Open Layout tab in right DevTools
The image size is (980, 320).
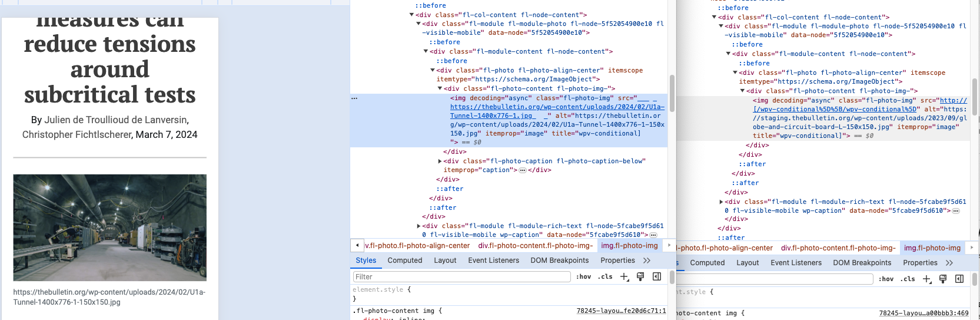click(x=748, y=263)
